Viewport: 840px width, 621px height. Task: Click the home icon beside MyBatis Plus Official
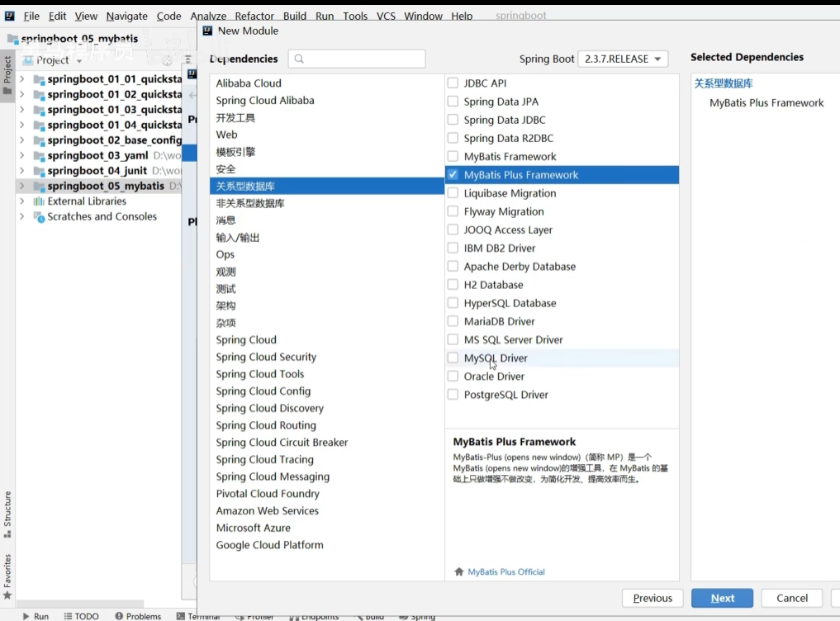pyautogui.click(x=459, y=571)
